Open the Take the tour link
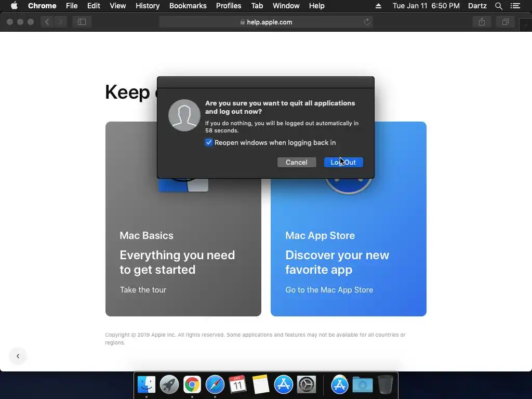Viewport: 532px width, 399px height. pos(143,290)
